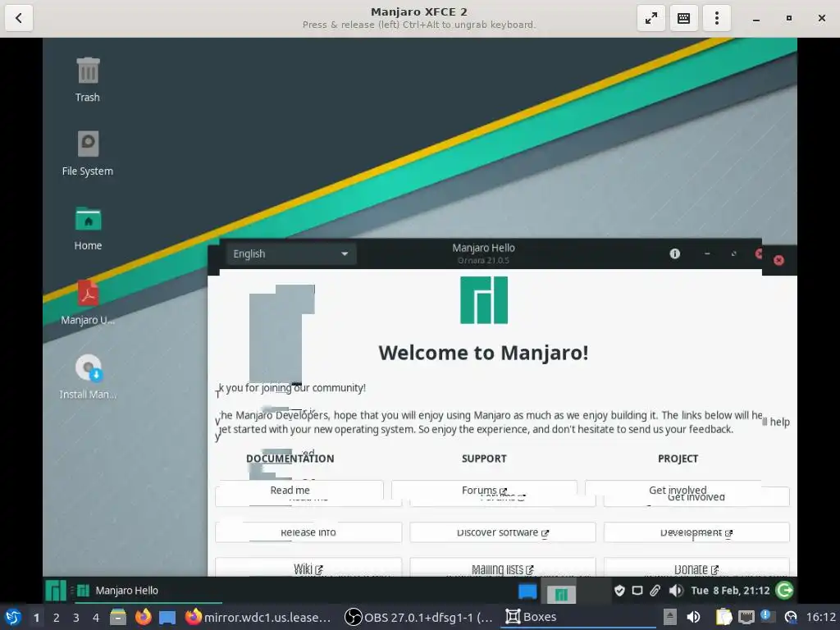The image size is (840, 630).
Task: Open the Boxes three-dot menu
Action: [x=717, y=18]
